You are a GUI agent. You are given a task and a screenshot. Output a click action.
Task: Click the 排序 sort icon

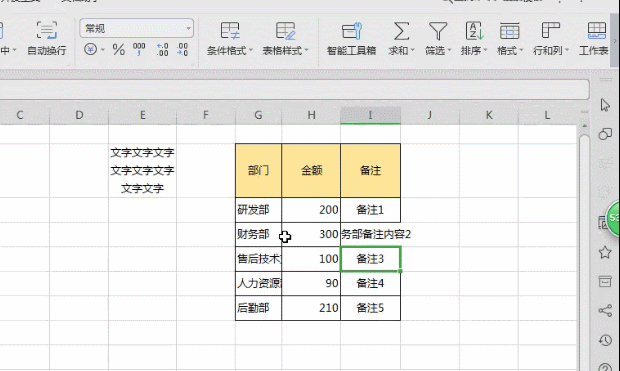(x=474, y=31)
